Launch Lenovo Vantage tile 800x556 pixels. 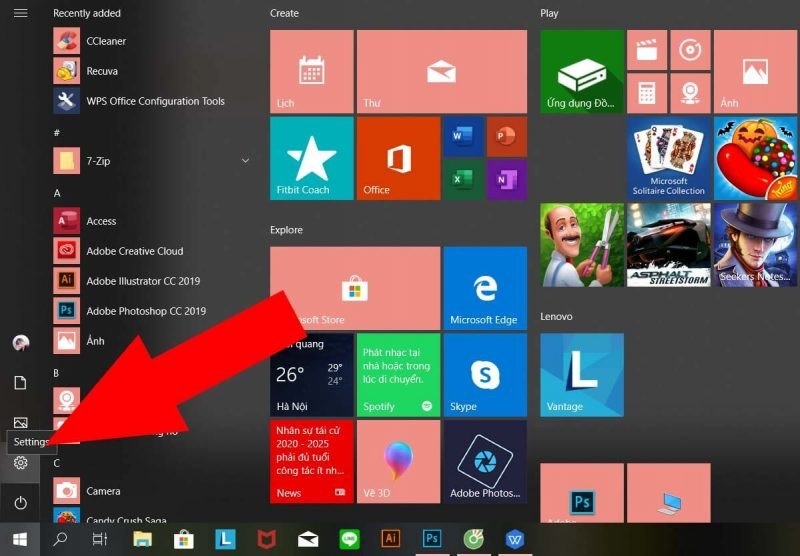tap(582, 374)
